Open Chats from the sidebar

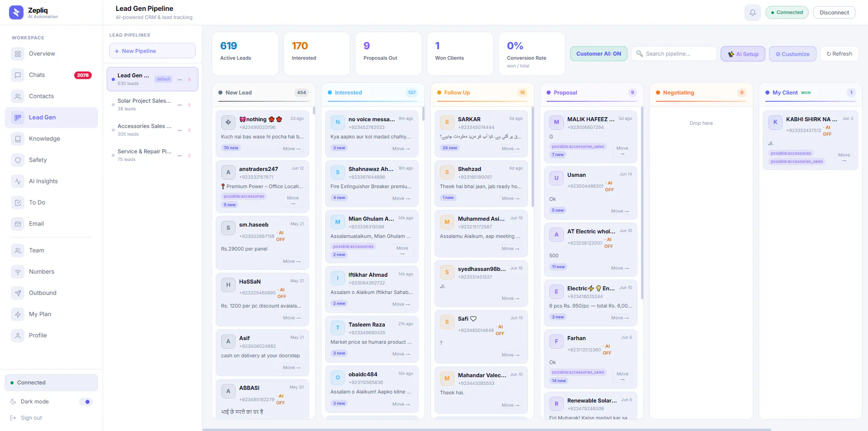pos(51,75)
